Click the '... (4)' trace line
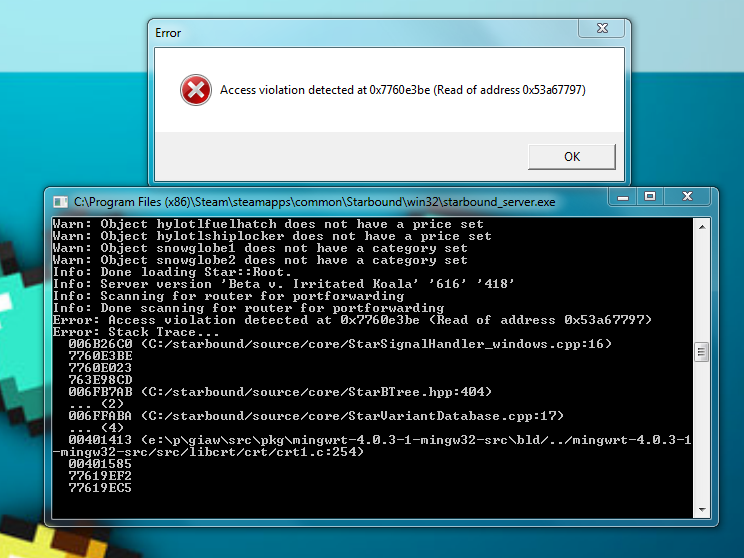This screenshot has height=558, width=744. tap(96, 428)
